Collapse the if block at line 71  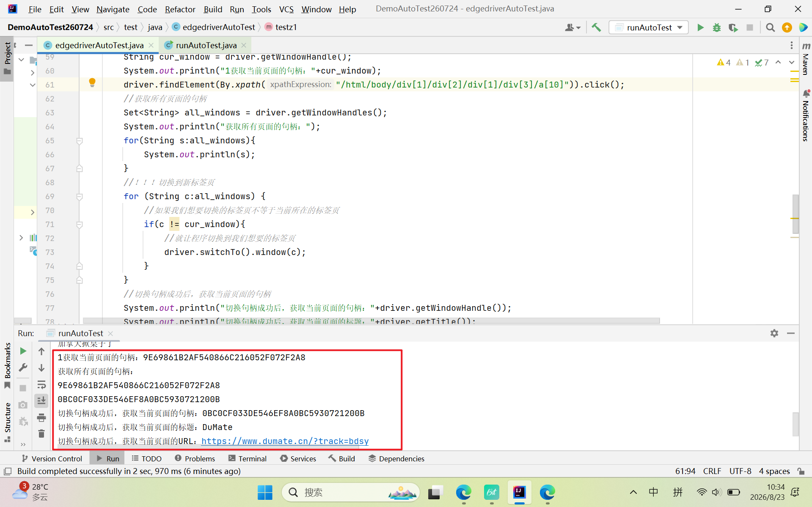[x=79, y=224]
